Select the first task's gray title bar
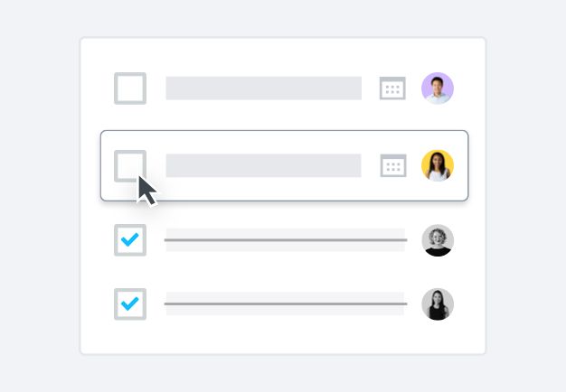Screen dimensions: 566x392 (x=263, y=89)
